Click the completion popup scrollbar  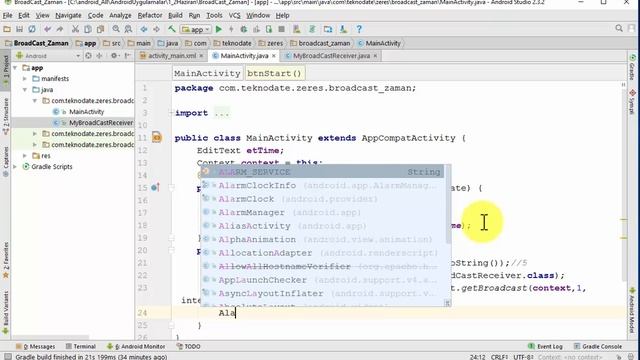pyautogui.click(x=448, y=204)
